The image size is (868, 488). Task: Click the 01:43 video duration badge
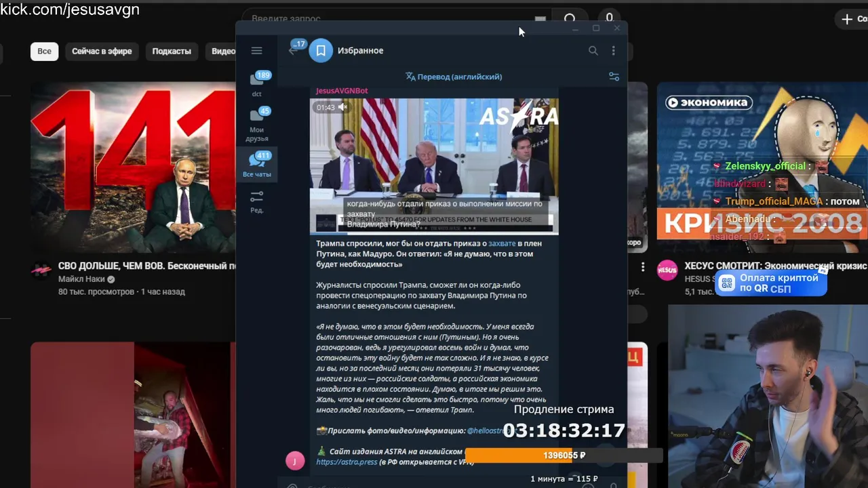(x=325, y=107)
